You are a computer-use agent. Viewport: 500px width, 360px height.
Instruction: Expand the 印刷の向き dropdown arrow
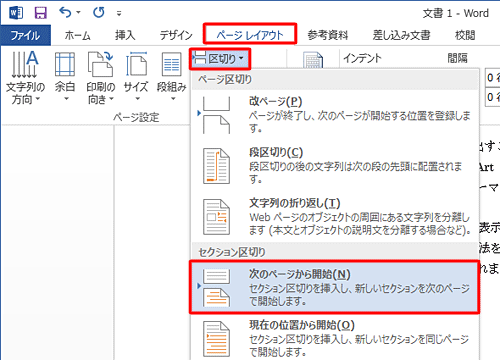pyautogui.click(x=111, y=99)
